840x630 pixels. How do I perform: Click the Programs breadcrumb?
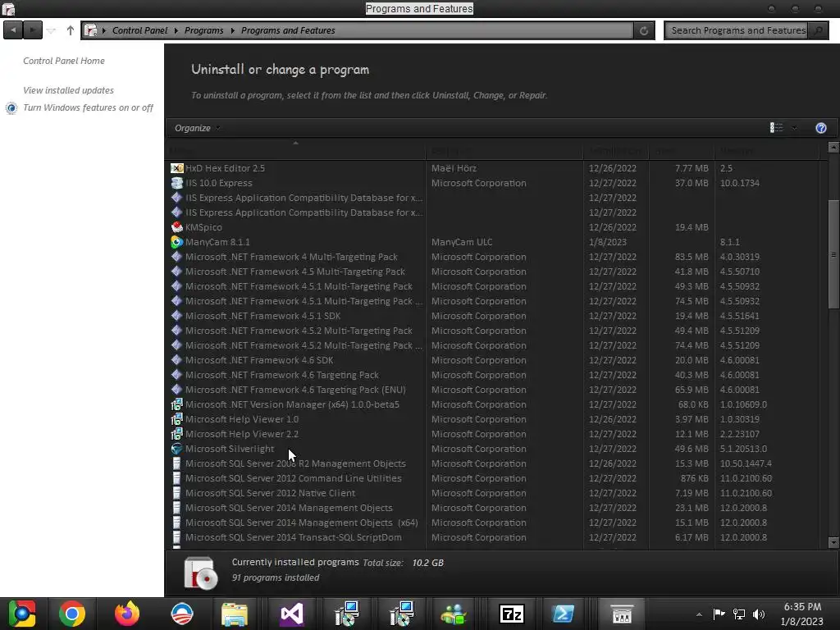coord(204,30)
